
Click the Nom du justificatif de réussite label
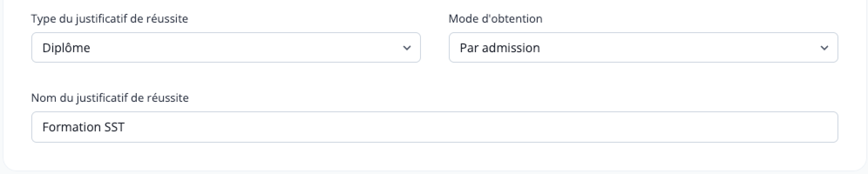(x=110, y=98)
